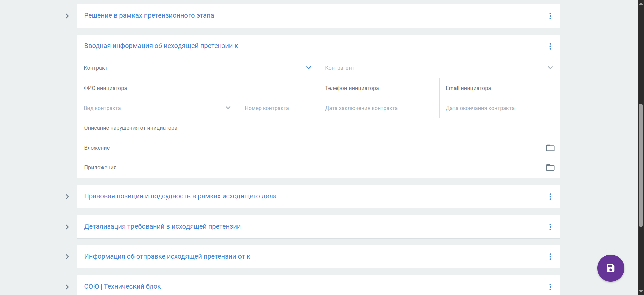Open options menu for Решение в рамках претензионного этапа
Viewport: 644px width, 295px height.
point(550,16)
